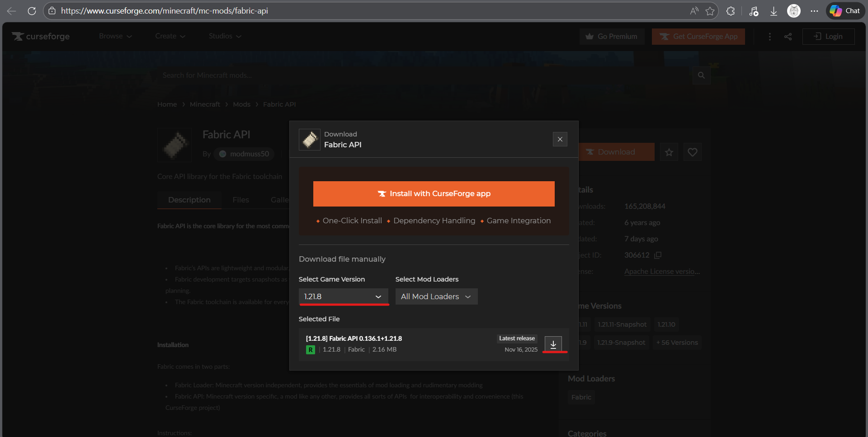Image resolution: width=868 pixels, height=437 pixels.
Task: Open browser settings and more menu
Action: pos(814,11)
